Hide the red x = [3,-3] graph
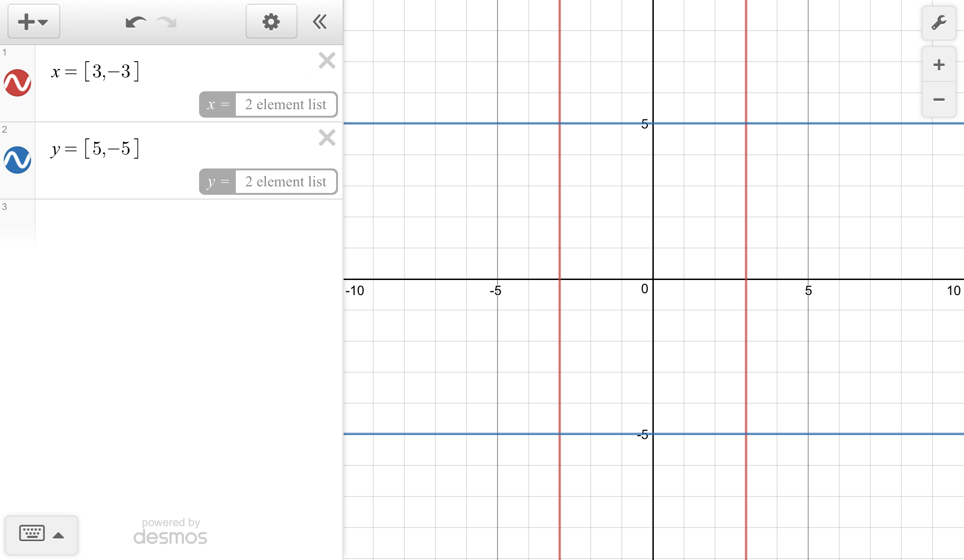 point(17,83)
